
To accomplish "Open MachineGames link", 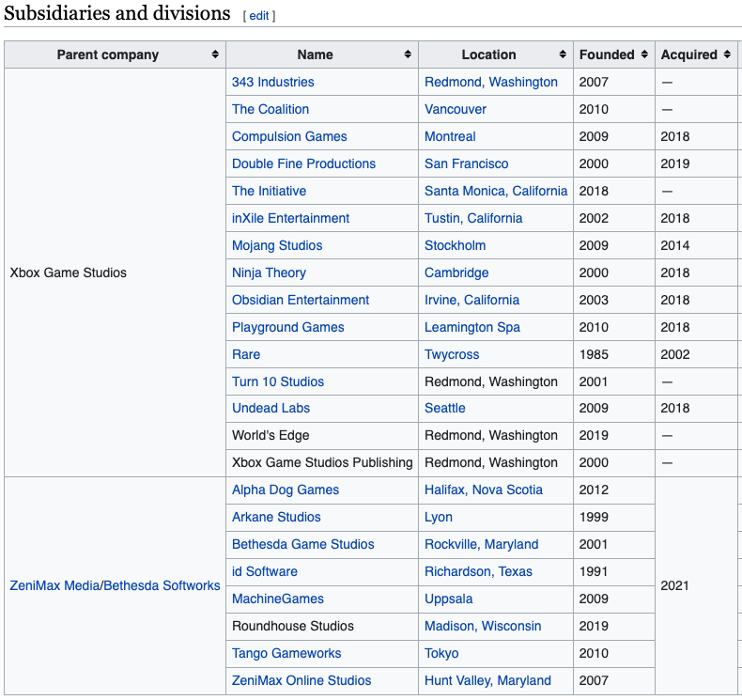I will coord(278,599).
